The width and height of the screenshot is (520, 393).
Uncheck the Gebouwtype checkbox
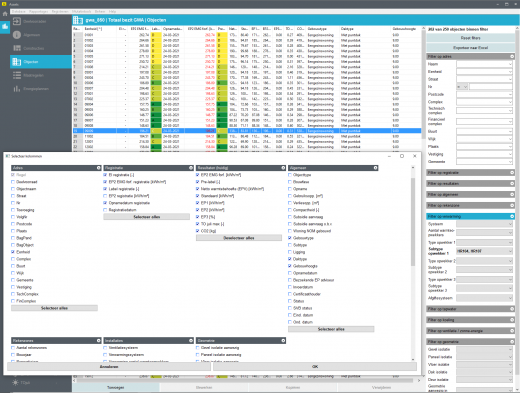point(290,238)
